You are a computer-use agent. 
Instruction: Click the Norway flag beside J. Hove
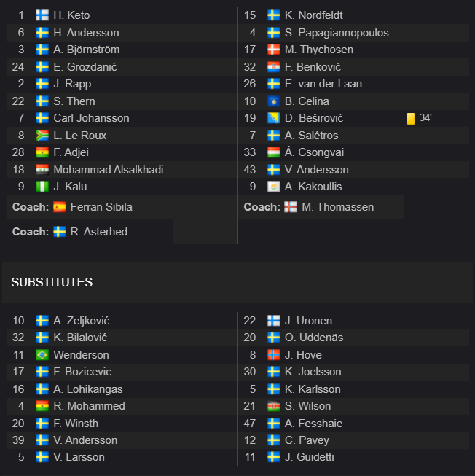(x=274, y=355)
